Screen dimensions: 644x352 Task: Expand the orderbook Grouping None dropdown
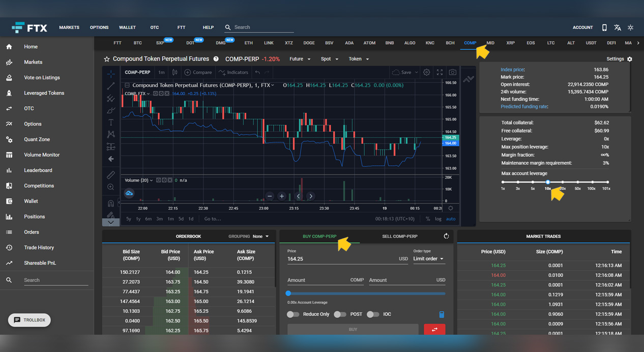click(261, 237)
